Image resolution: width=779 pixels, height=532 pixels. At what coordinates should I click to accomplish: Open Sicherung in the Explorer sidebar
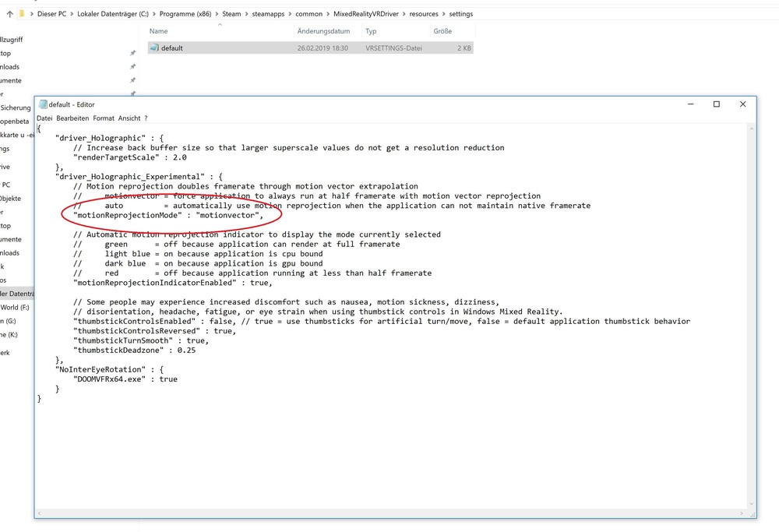pos(16,107)
